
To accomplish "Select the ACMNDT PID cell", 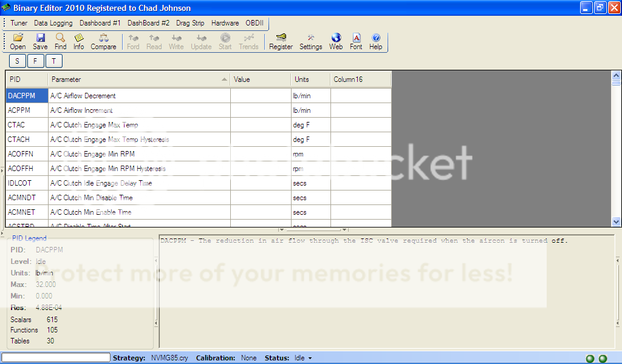I will point(27,198).
